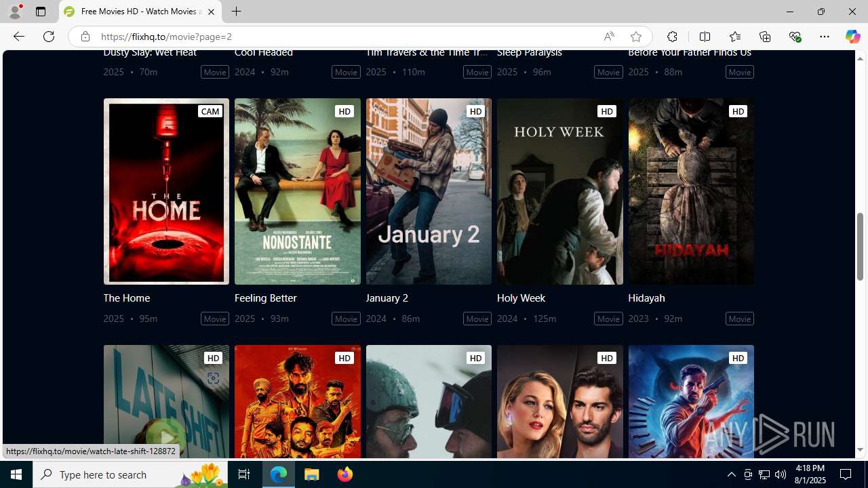This screenshot has width=868, height=488.
Task: Click Before Your Father Finds Us title
Action: click(689, 53)
